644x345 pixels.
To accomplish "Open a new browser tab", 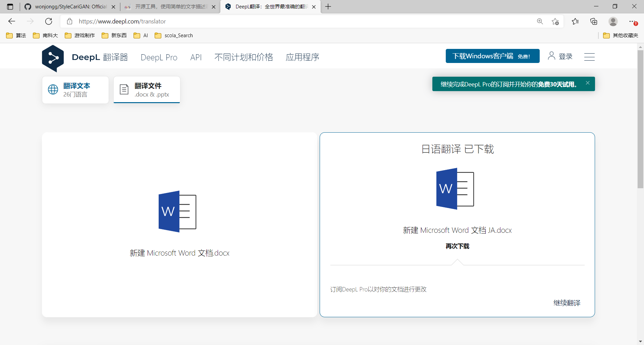I will pyautogui.click(x=328, y=7).
